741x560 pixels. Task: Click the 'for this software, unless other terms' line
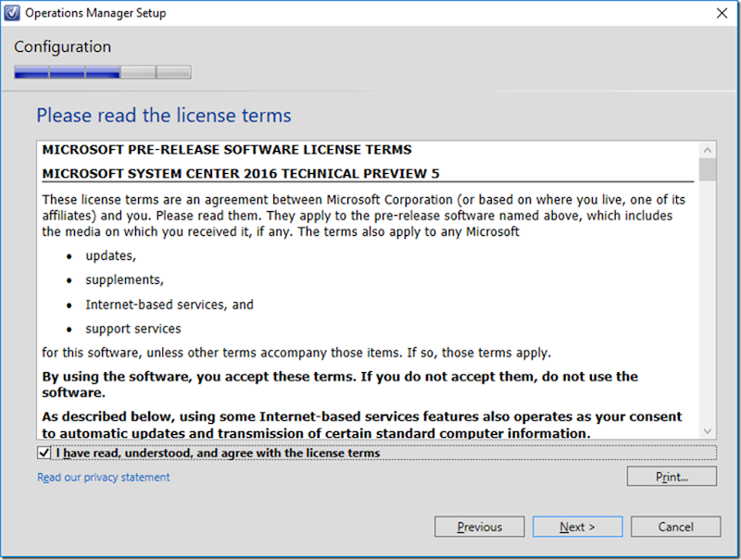coord(296,353)
